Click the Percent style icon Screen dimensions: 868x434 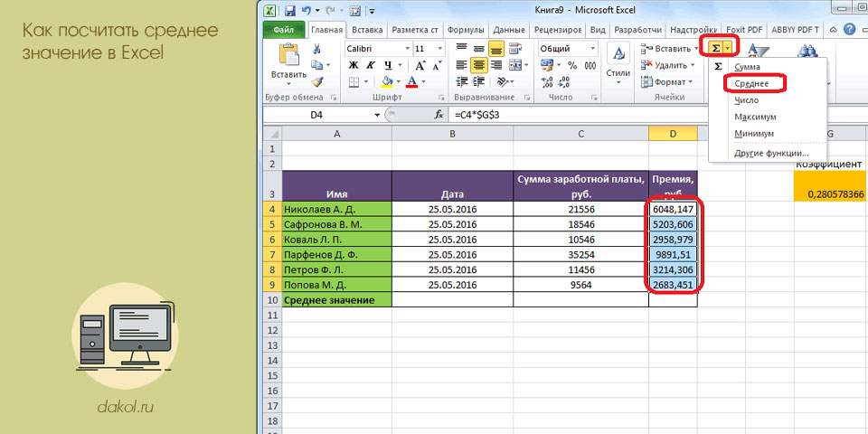pos(572,65)
